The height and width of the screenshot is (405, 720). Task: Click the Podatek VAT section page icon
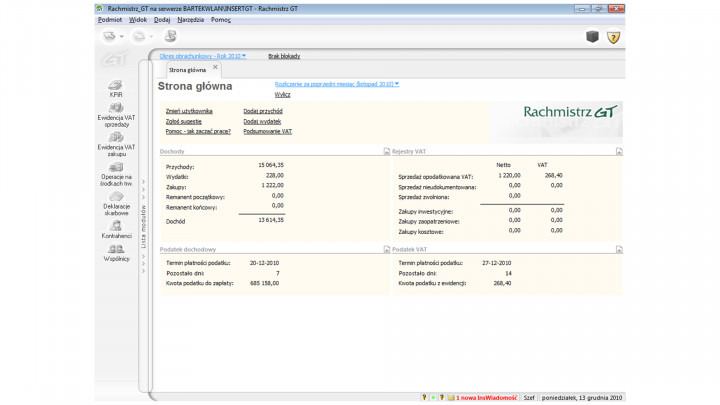click(x=619, y=249)
